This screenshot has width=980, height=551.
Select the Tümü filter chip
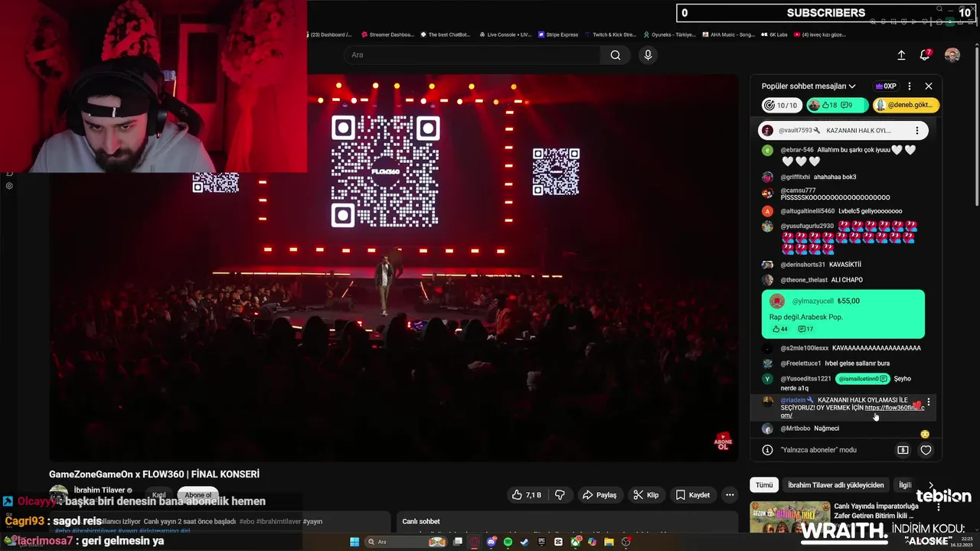764,485
